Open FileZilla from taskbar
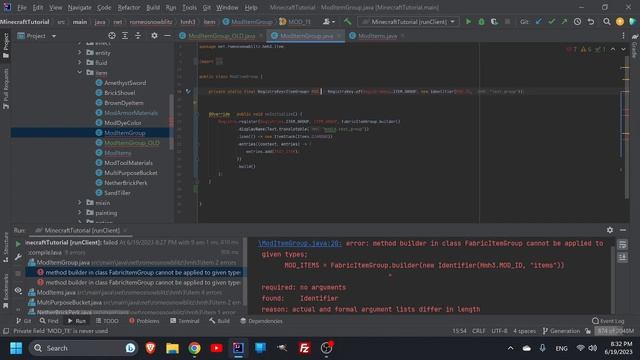The width and height of the screenshot is (640, 360). coord(304,348)
